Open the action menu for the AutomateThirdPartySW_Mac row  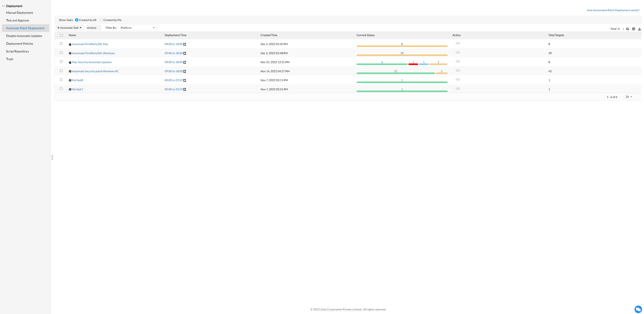click(x=457, y=44)
